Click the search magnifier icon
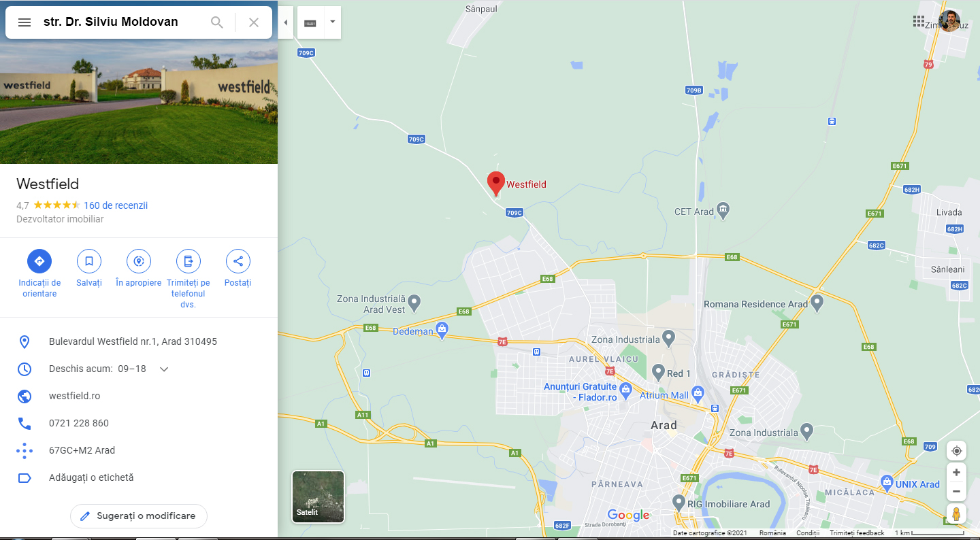980x540 pixels. tap(217, 22)
